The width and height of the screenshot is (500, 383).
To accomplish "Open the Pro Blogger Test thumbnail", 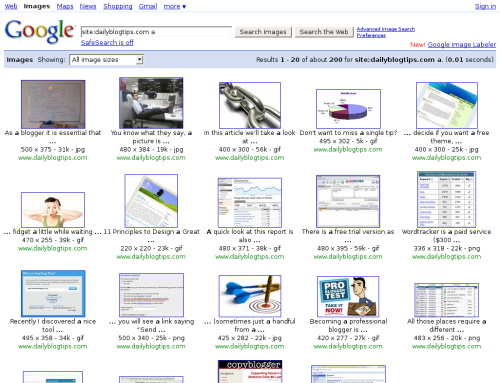I will coord(348,296).
